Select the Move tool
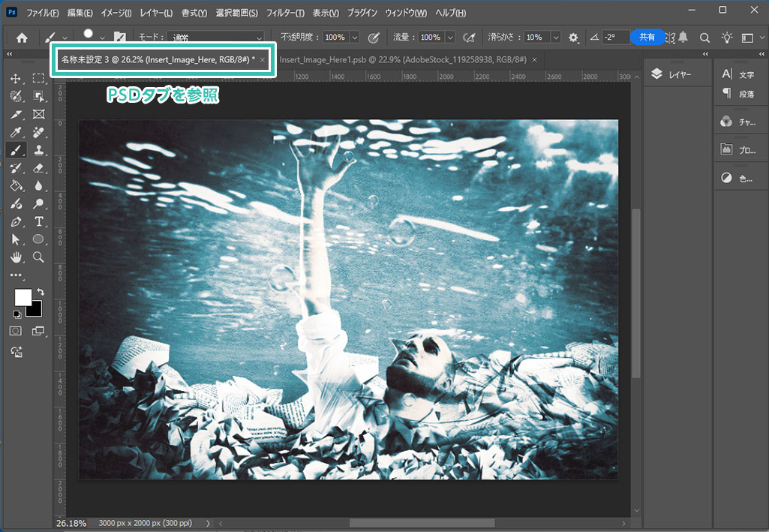Image resolution: width=769 pixels, height=532 pixels. 16,78
